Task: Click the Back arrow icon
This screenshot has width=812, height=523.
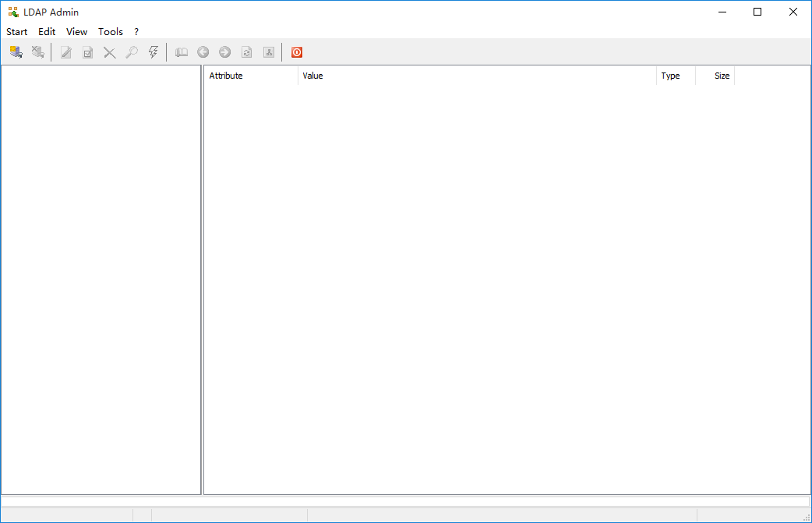Action: pos(203,52)
